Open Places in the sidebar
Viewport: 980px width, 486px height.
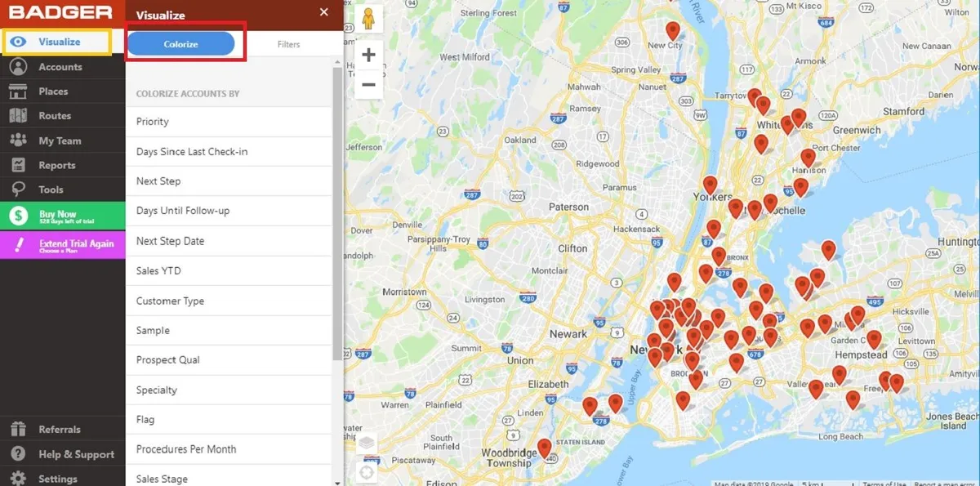(x=53, y=91)
